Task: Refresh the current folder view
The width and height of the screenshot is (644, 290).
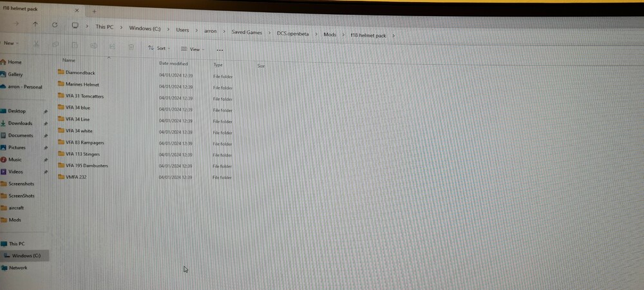Action: tap(55, 24)
